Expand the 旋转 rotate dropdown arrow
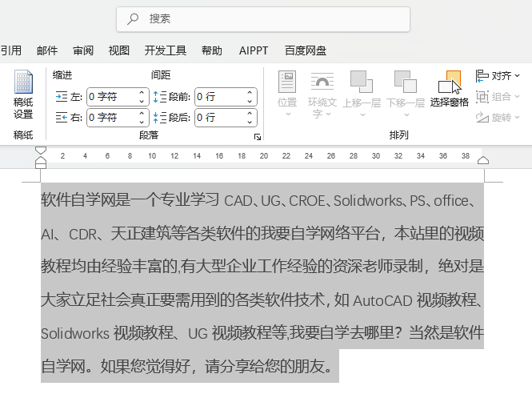Image resolution: width=532 pixels, height=418 pixels. click(517, 118)
